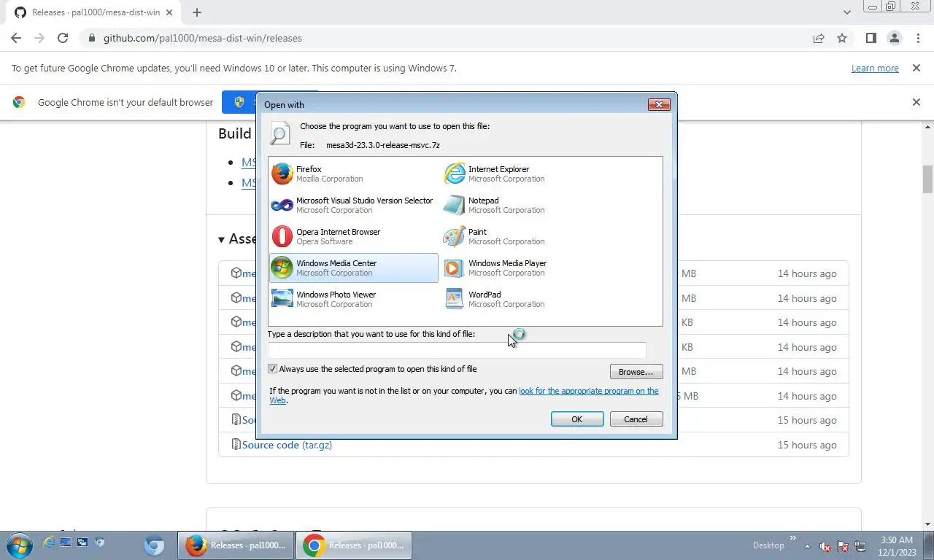Image resolution: width=934 pixels, height=560 pixels.
Task: Open Chrome Releases taskbar window
Action: coord(354,545)
